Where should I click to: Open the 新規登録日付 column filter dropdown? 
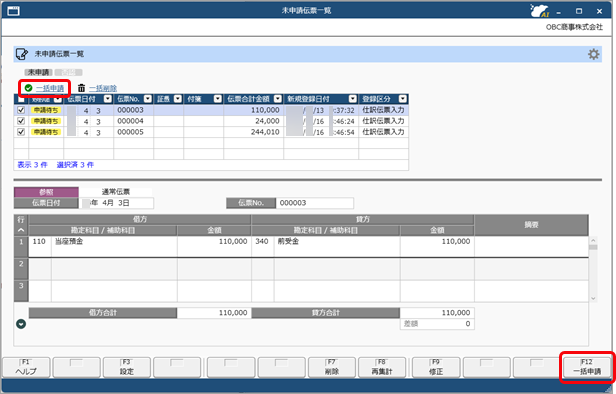(x=353, y=99)
